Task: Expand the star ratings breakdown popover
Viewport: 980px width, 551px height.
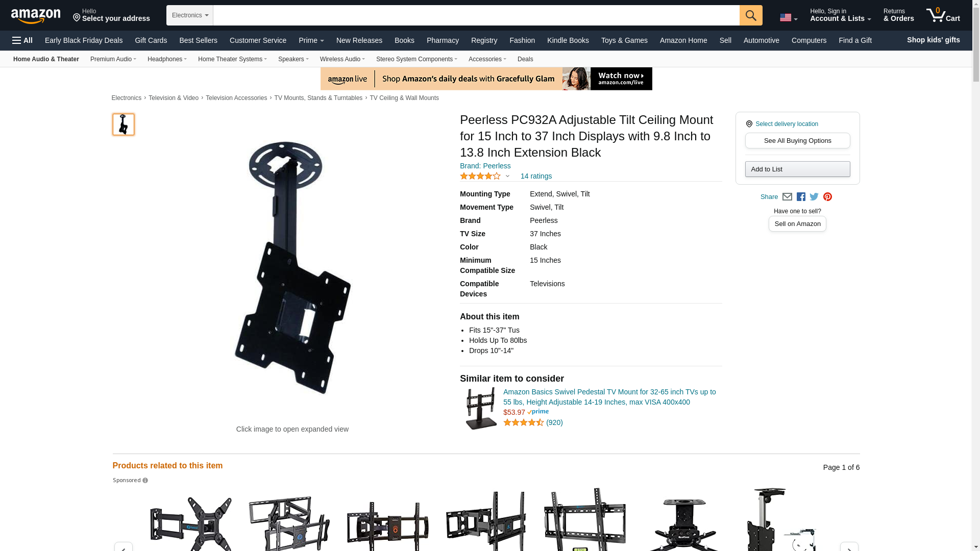Action: tap(484, 176)
